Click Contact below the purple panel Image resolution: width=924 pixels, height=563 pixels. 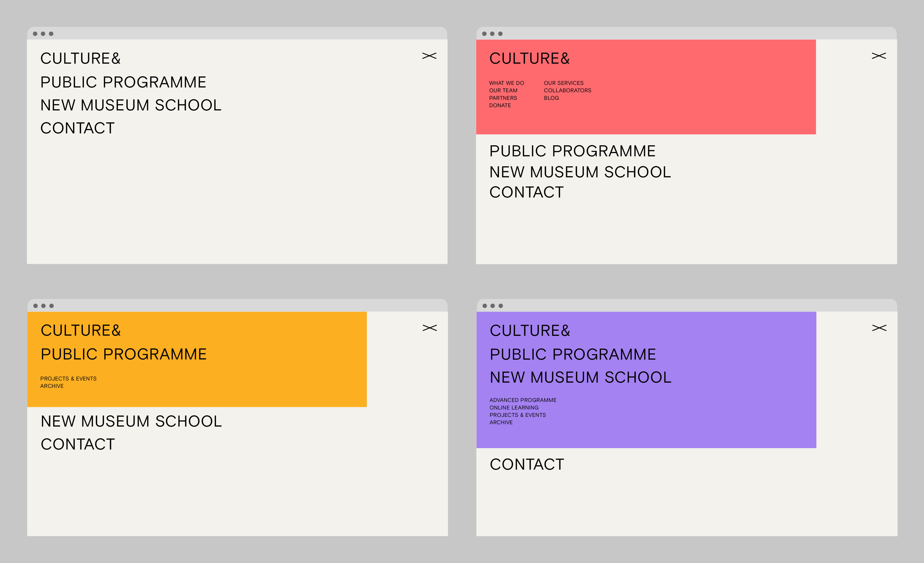coord(526,464)
